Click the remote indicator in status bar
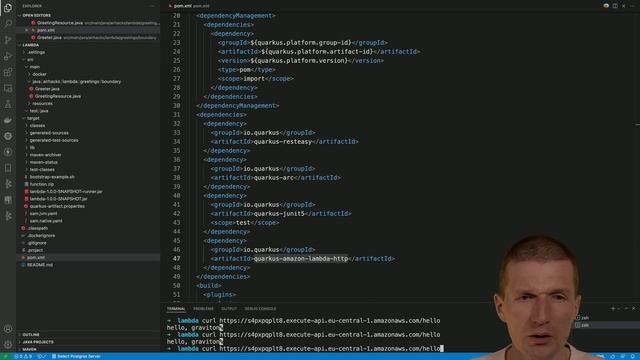The image size is (640, 360). (x=5, y=356)
